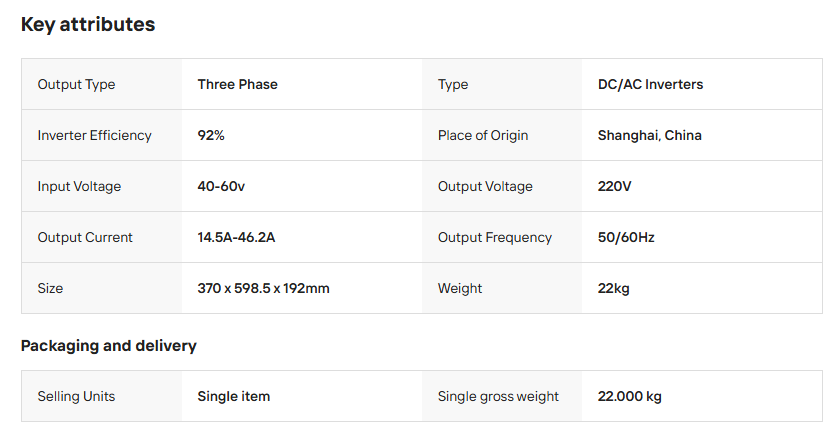Select the 22kg weight value
The width and height of the screenshot is (839, 441).
(614, 288)
